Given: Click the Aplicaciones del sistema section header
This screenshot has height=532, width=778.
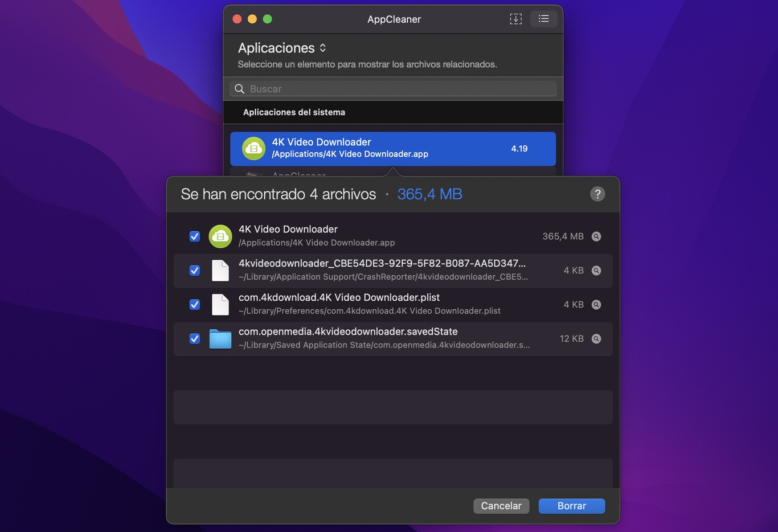Looking at the screenshot, I should [294, 112].
